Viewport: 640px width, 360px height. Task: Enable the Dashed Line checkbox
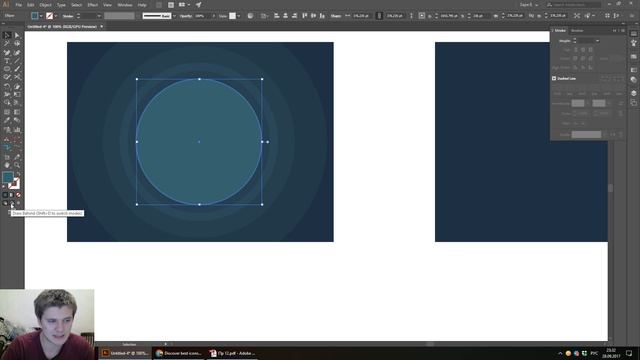554,78
